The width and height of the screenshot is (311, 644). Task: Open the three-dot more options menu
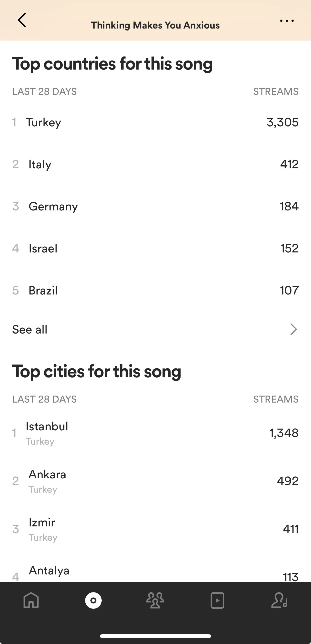tap(287, 21)
